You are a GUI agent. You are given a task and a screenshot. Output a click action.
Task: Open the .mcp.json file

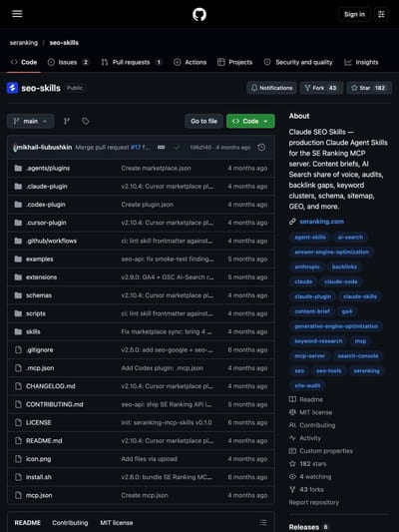coord(40,368)
